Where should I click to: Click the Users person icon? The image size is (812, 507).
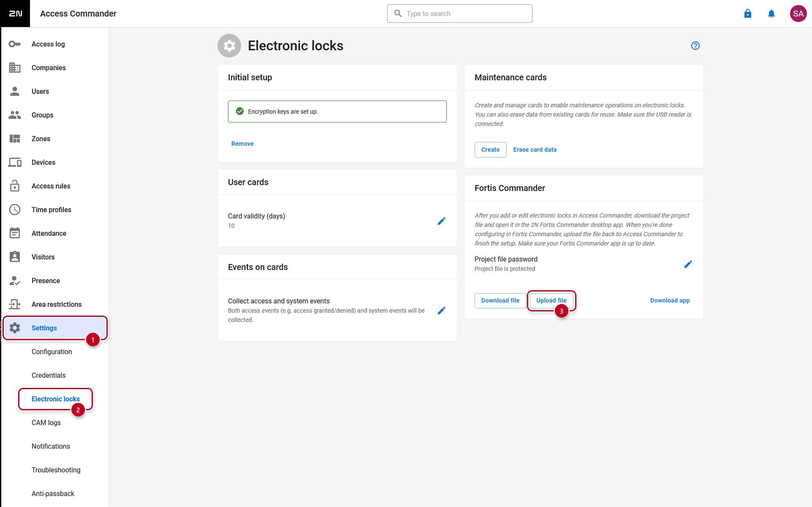pos(15,91)
